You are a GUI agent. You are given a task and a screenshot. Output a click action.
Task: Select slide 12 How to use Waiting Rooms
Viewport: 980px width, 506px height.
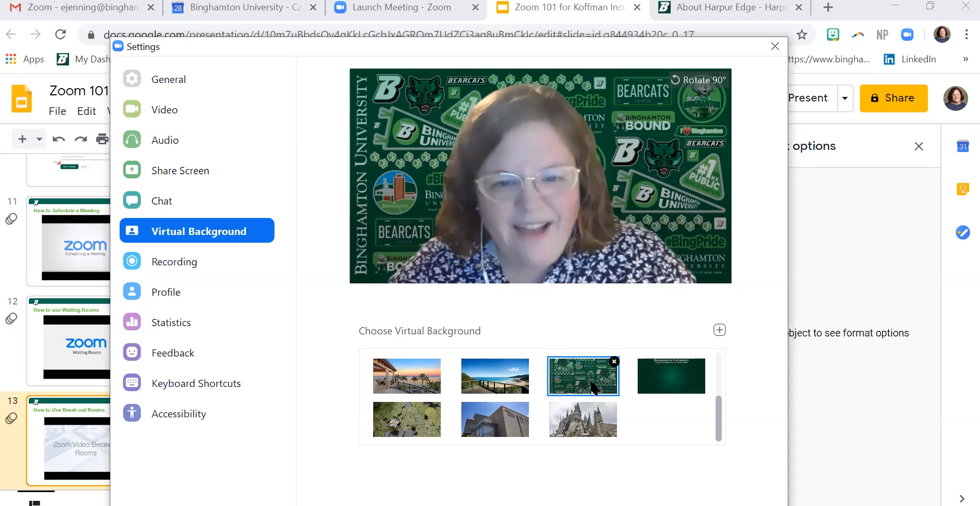(x=69, y=341)
